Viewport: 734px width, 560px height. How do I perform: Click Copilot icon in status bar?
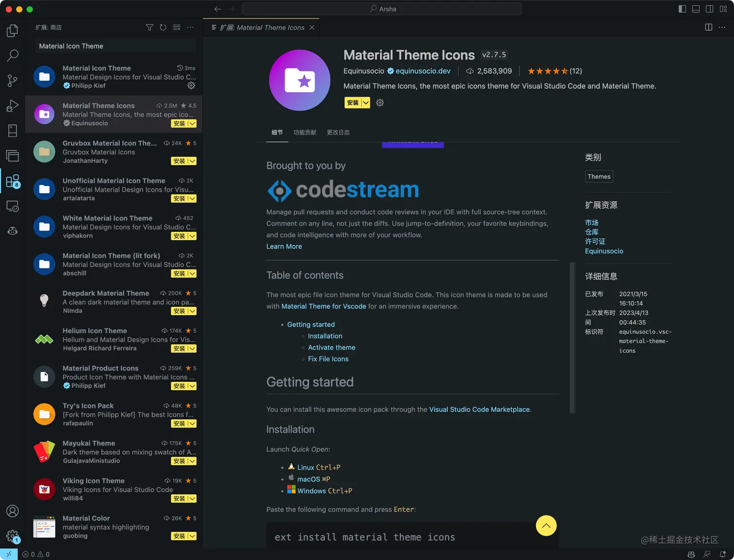[691, 554]
